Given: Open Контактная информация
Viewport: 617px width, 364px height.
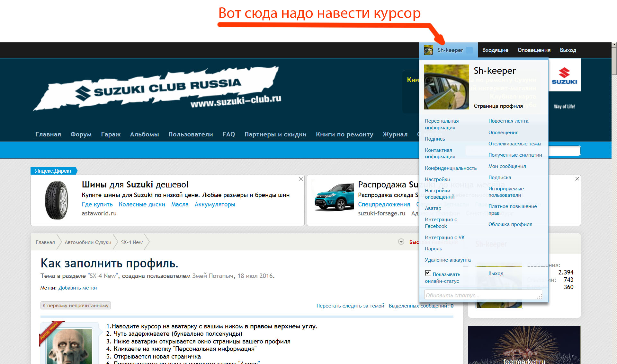Looking at the screenshot, I should coord(440,153).
